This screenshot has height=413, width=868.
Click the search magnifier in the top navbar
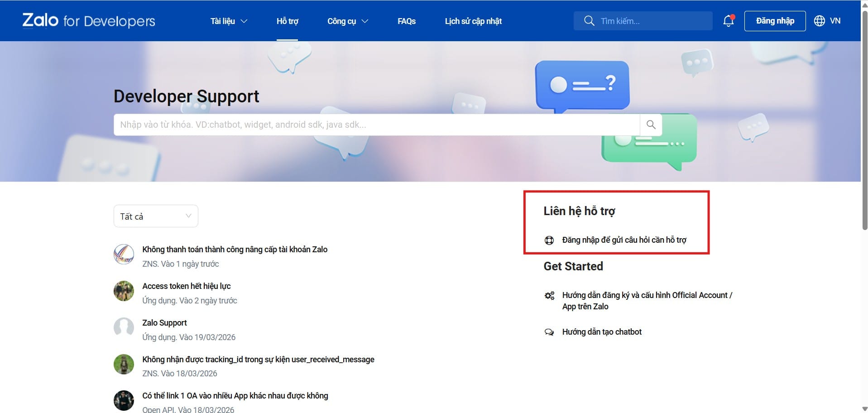[589, 21]
